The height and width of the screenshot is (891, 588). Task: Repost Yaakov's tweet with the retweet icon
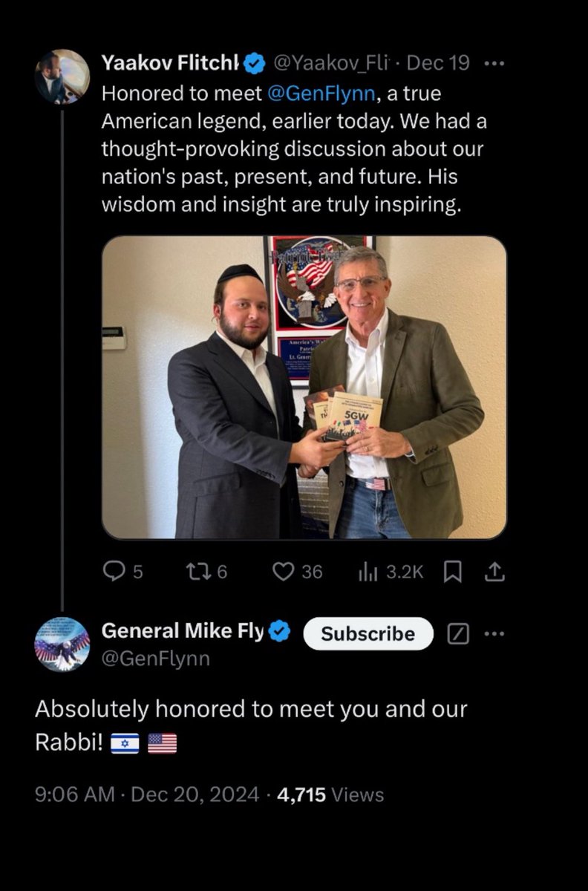point(197,571)
